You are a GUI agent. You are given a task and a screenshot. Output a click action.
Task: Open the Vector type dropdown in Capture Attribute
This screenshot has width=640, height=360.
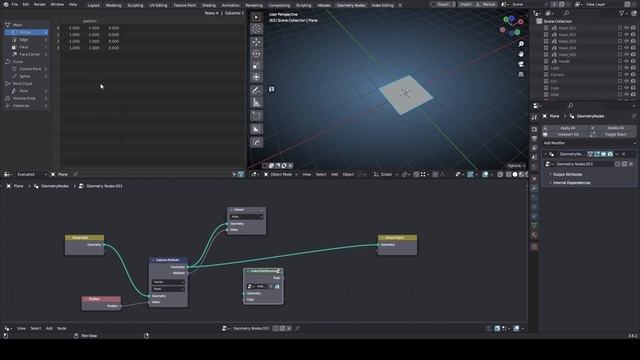point(168,282)
